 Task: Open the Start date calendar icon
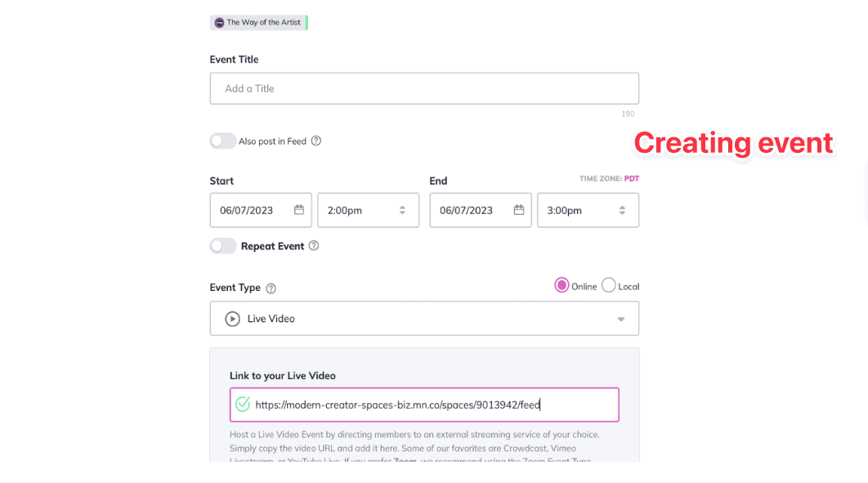click(x=299, y=210)
